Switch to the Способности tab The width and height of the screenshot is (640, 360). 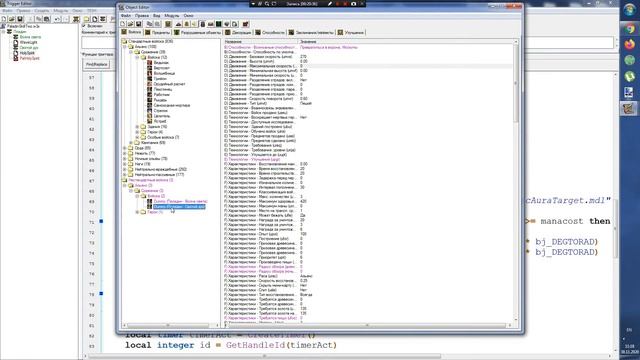pyautogui.click(x=270, y=32)
